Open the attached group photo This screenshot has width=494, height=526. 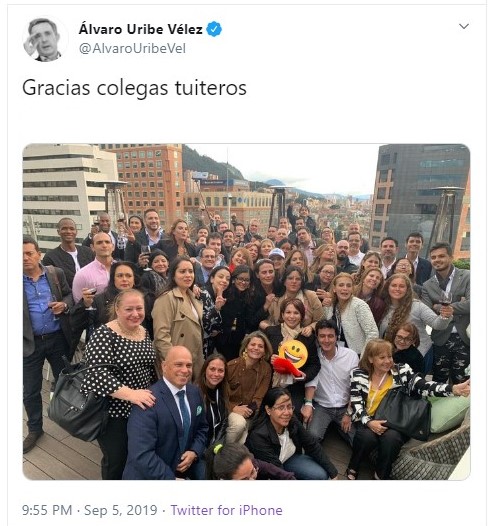point(246,312)
